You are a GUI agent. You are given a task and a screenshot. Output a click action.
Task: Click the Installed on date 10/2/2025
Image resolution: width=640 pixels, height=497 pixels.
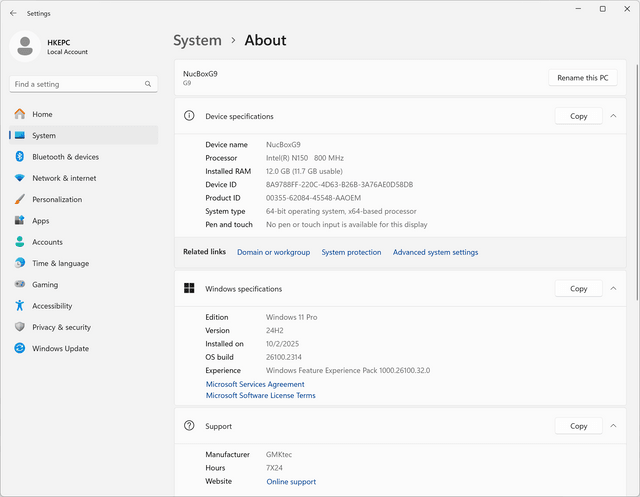tap(282, 344)
